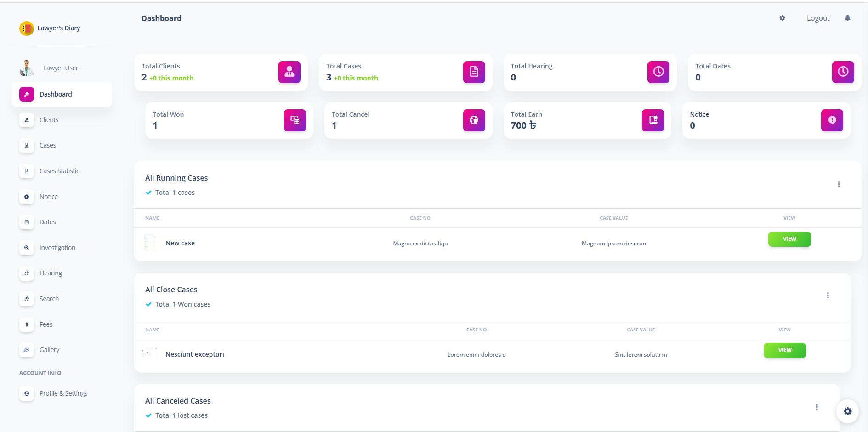The width and height of the screenshot is (868, 432).
Task: Click the Total Hearing clock icon
Action: 658,72
